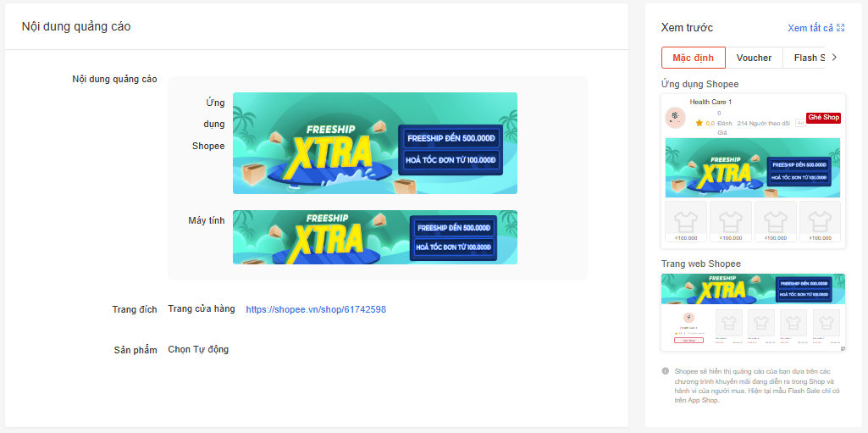Click the Ứng dụng Shopee banner in the ad content area
This screenshot has width=868, height=433.
(375, 143)
